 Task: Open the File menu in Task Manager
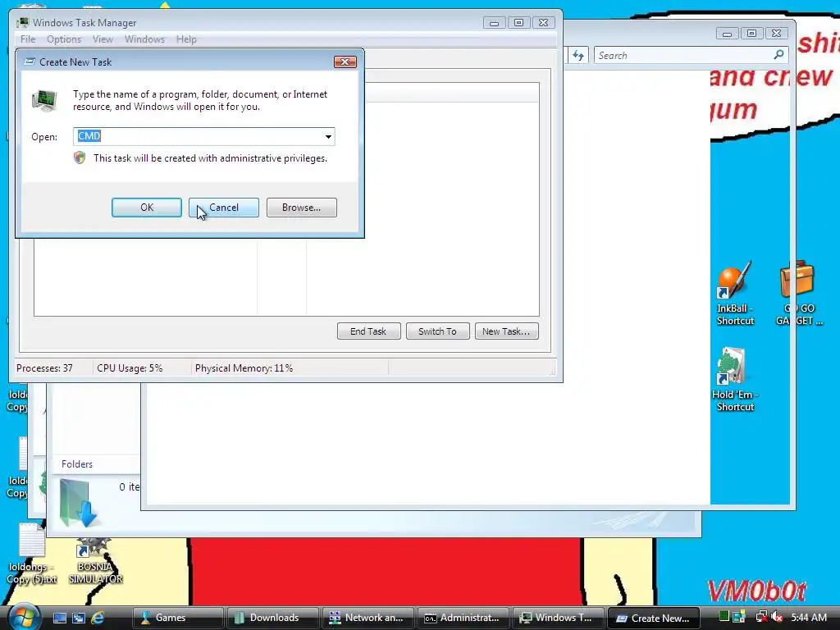click(x=28, y=39)
